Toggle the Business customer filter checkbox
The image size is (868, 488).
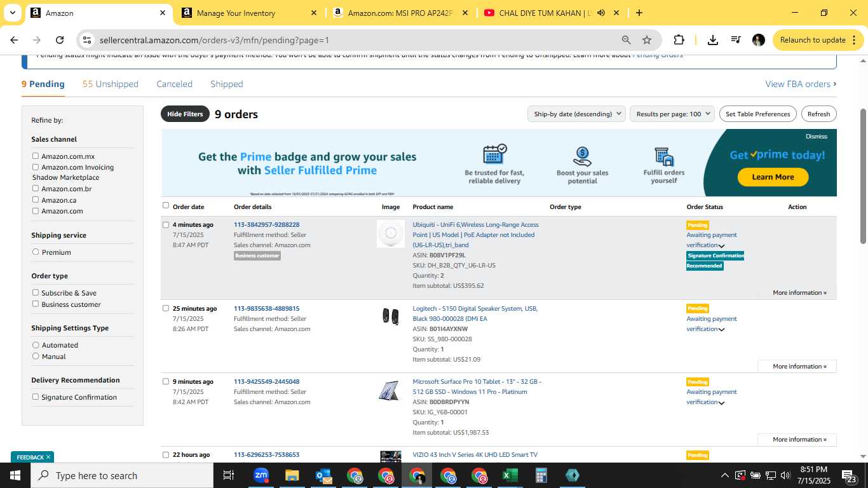tap(36, 304)
